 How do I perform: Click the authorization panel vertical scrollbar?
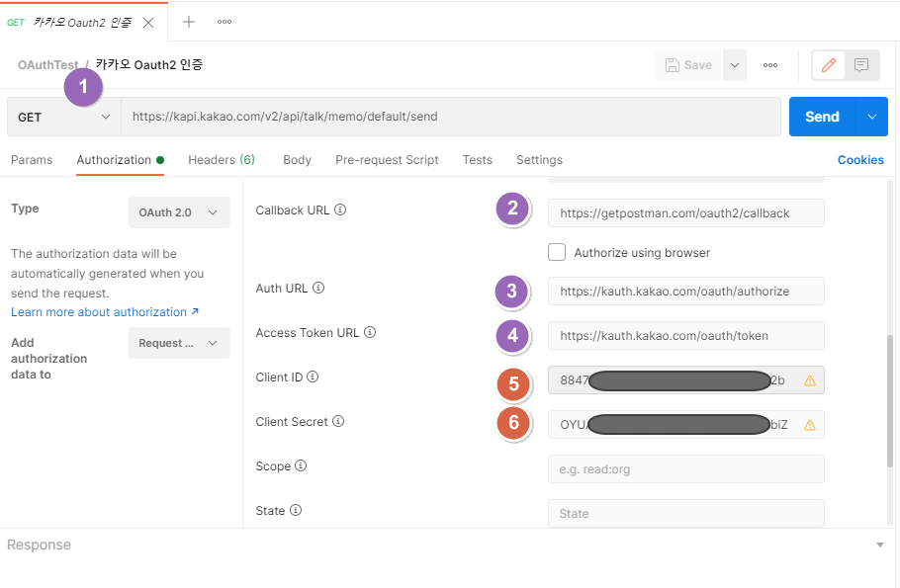[890, 401]
